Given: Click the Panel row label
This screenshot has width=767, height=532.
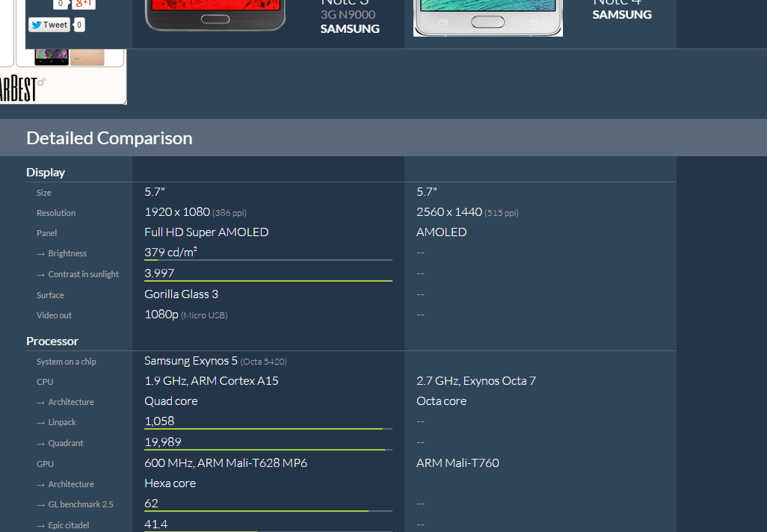Looking at the screenshot, I should click(47, 233).
